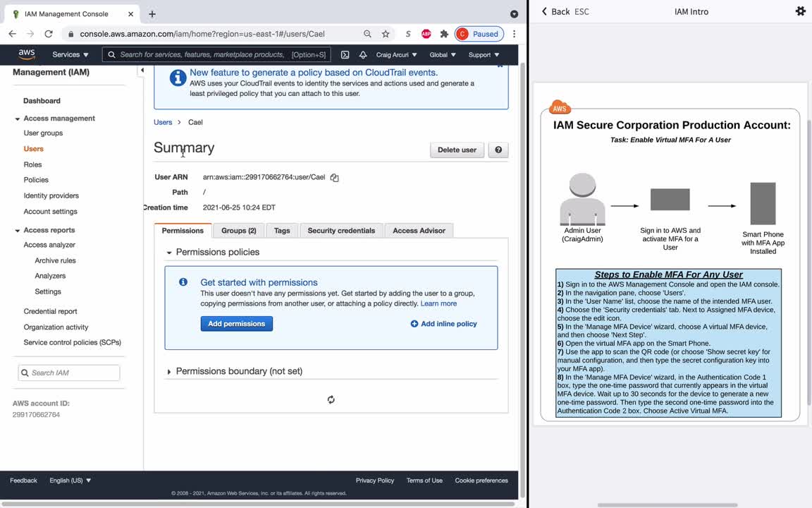812x508 pixels.
Task: Click the help question mark button
Action: tap(498, 150)
